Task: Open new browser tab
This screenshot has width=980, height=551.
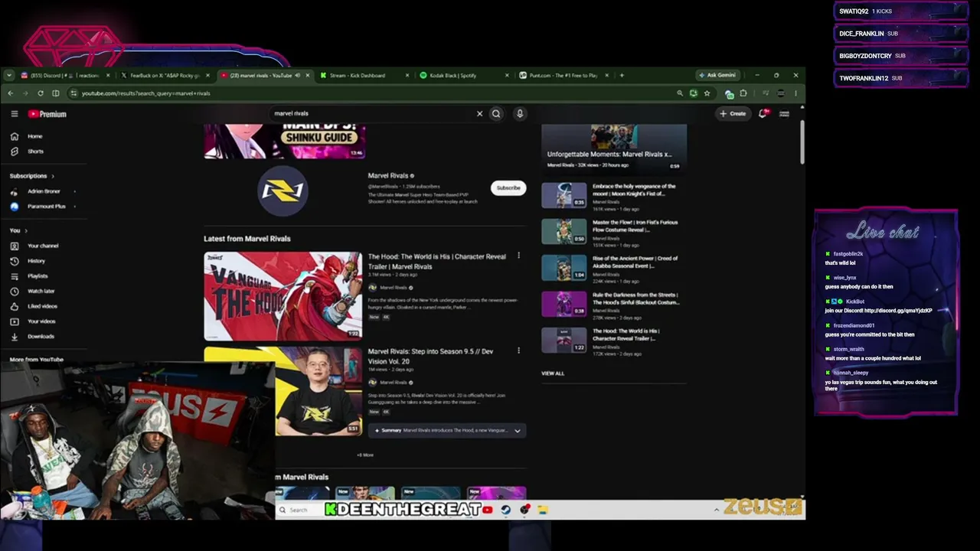Action: (x=622, y=76)
